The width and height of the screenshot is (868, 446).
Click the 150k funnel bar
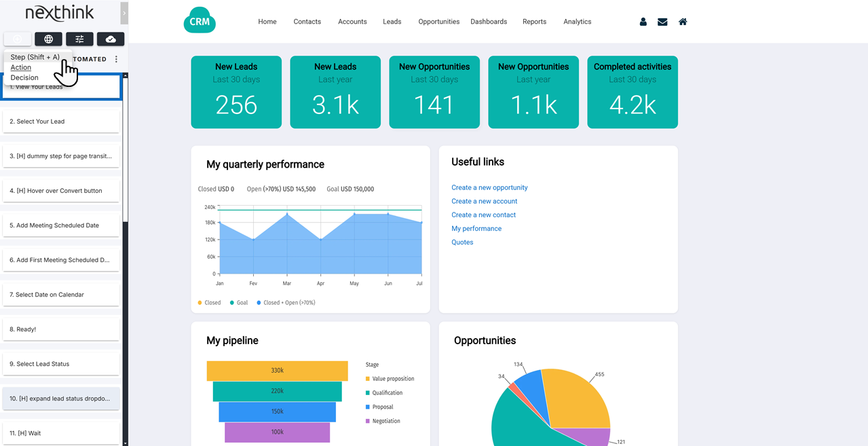pos(278,411)
